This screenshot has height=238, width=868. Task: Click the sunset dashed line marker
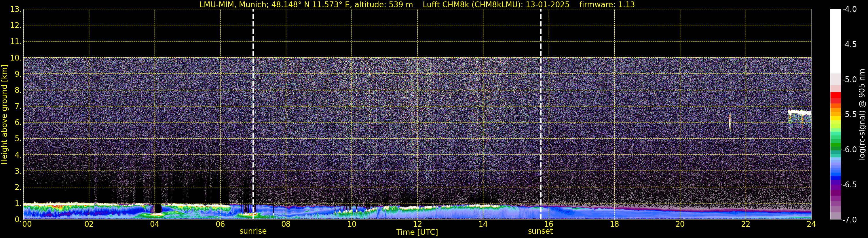[x=541, y=114]
